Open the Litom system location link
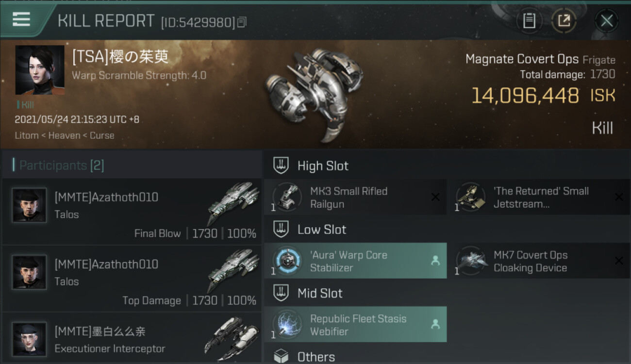631x364 pixels. [26, 135]
